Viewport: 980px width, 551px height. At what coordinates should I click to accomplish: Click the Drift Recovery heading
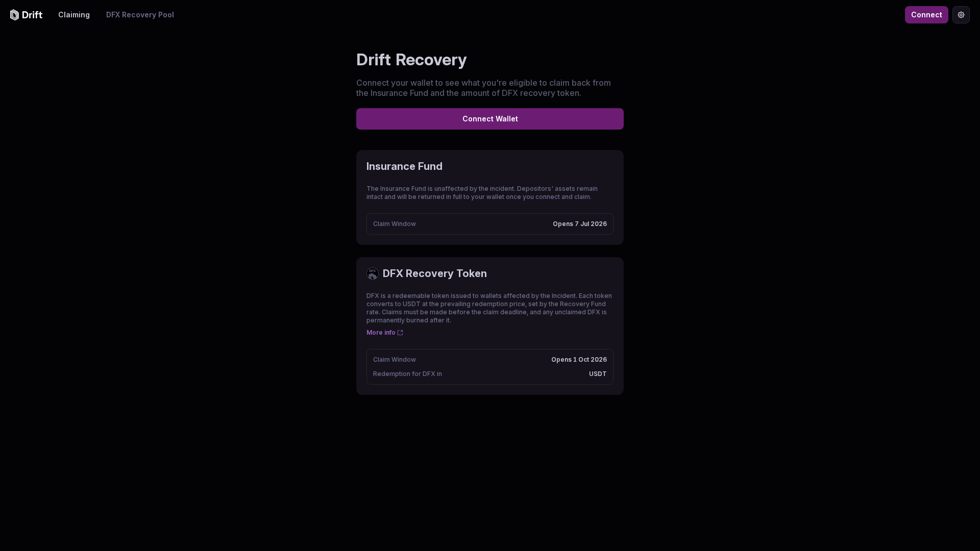tap(411, 60)
